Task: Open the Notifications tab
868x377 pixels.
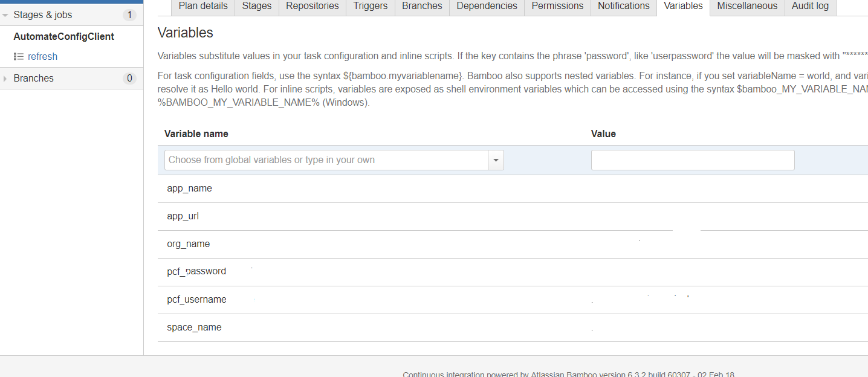Action: [623, 6]
